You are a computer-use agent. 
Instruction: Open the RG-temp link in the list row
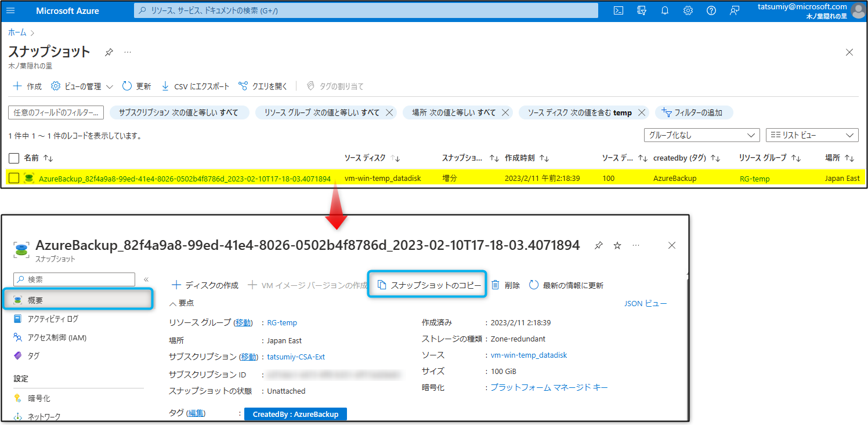tap(755, 179)
